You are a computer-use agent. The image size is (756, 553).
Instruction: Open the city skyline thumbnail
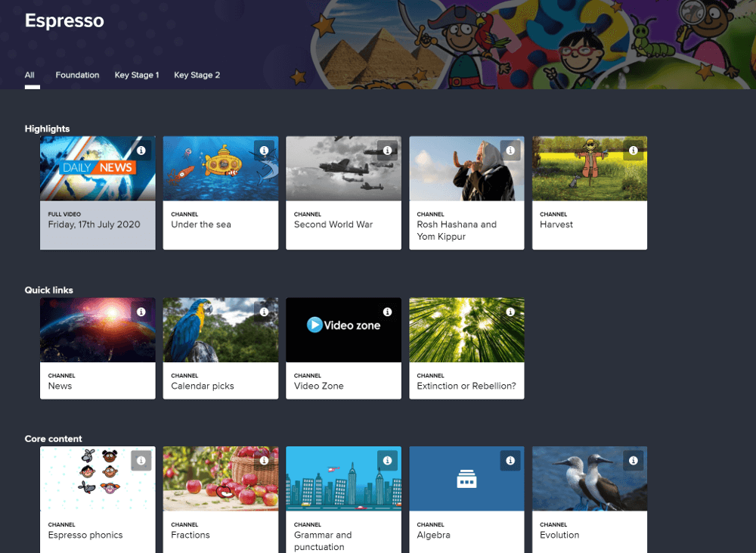point(344,479)
